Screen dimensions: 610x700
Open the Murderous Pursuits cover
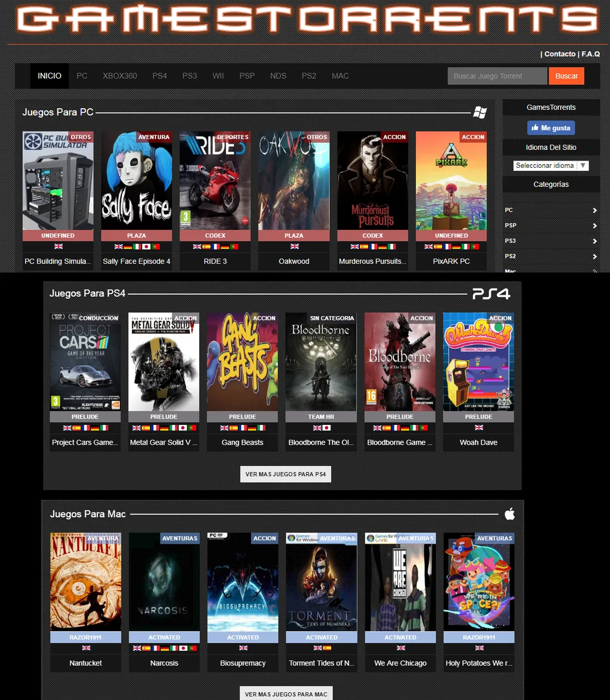coord(373,180)
